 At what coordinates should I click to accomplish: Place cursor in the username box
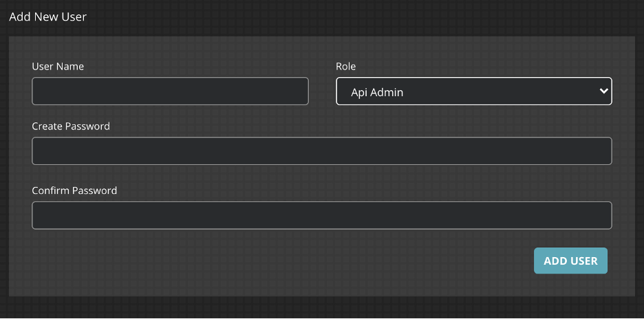coord(170,91)
